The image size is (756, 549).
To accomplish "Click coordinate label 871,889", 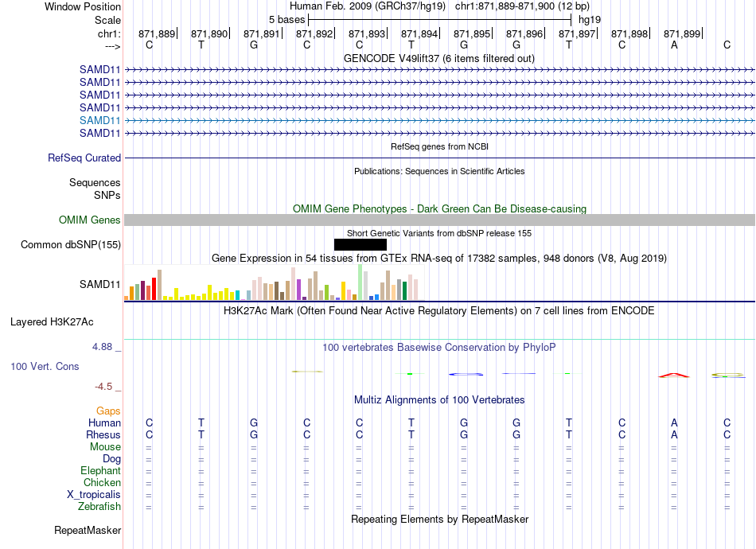I will (x=157, y=33).
